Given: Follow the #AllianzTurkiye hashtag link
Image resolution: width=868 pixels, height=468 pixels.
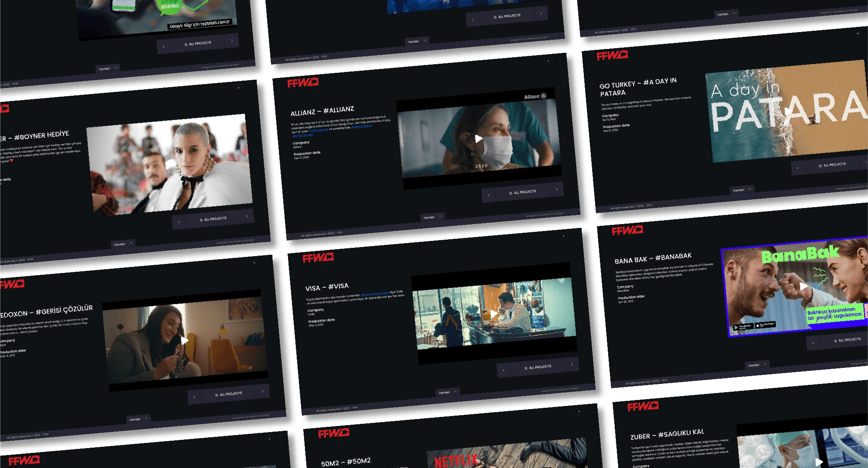Looking at the screenshot, I should pos(362,127).
